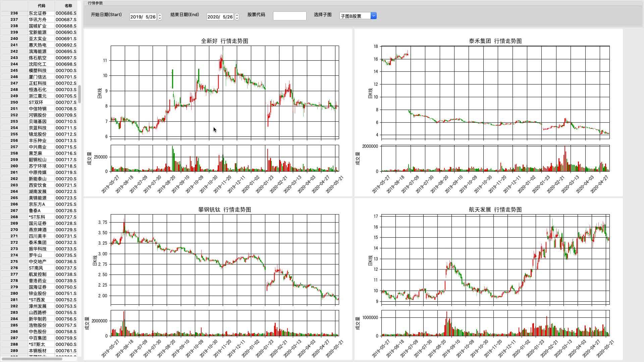
Task: Select row 厦门信达 in stock list
Action: (x=39, y=77)
